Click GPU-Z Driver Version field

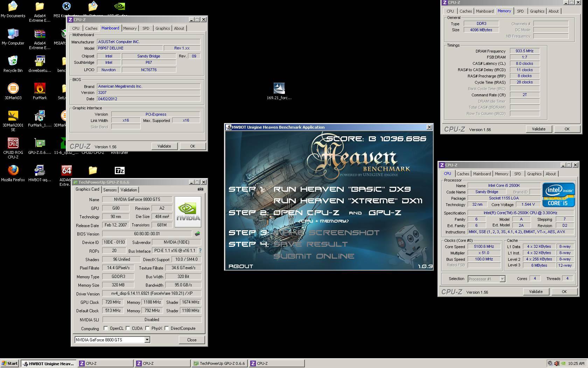click(152, 293)
